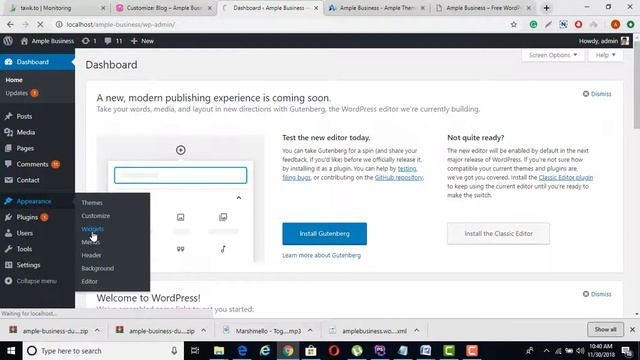Image resolution: width=640 pixels, height=360 pixels.
Task: Expand the Help panel
Action: [605, 55]
